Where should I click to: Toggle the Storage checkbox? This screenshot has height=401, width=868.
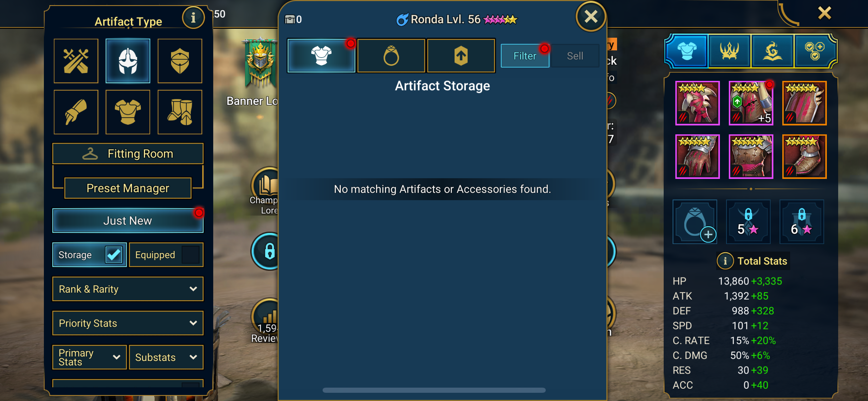point(113,255)
